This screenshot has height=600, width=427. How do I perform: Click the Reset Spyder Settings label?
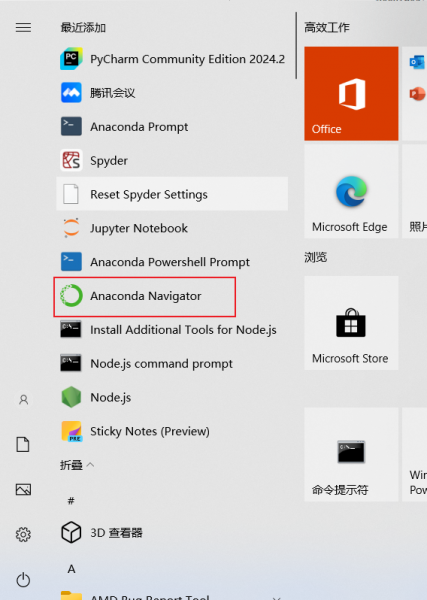point(149,194)
